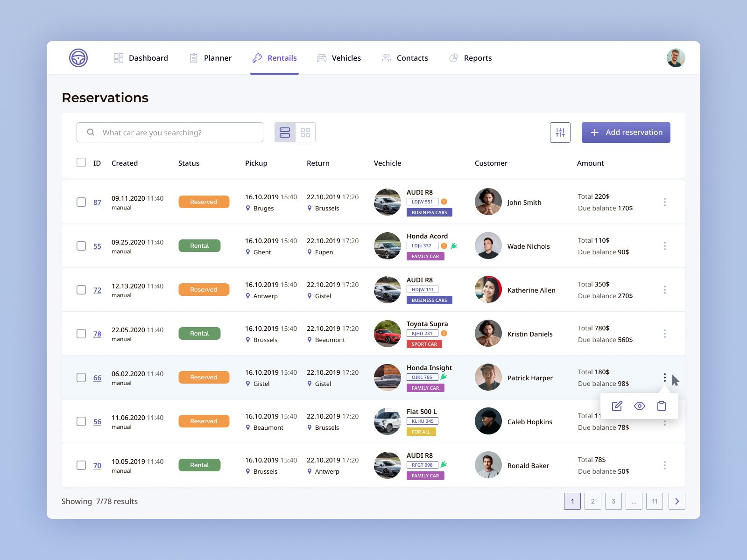Open the three-dot menu on John Smith row
Screen dimensions: 747x560
[664, 202]
